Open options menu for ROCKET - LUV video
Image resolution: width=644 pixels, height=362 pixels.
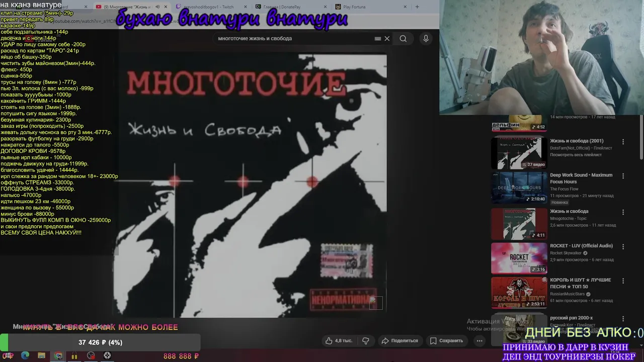[x=623, y=246]
